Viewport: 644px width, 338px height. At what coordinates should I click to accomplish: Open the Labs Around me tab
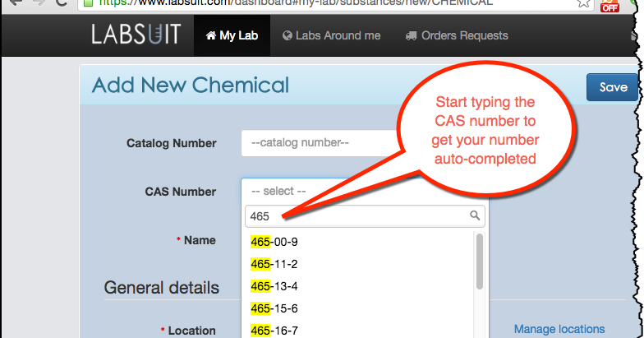click(332, 36)
